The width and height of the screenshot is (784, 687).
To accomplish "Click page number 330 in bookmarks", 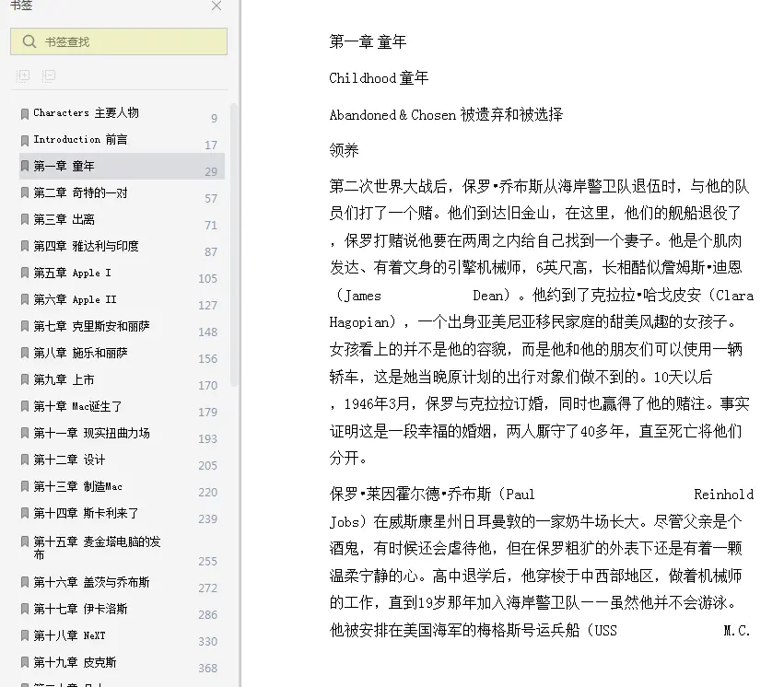I will coord(207,642).
